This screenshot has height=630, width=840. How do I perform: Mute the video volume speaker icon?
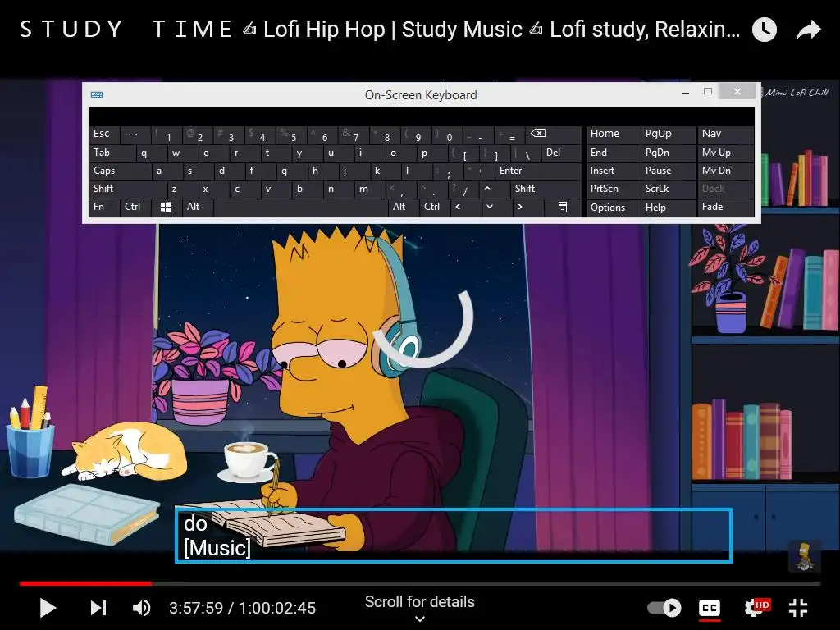[141, 608]
